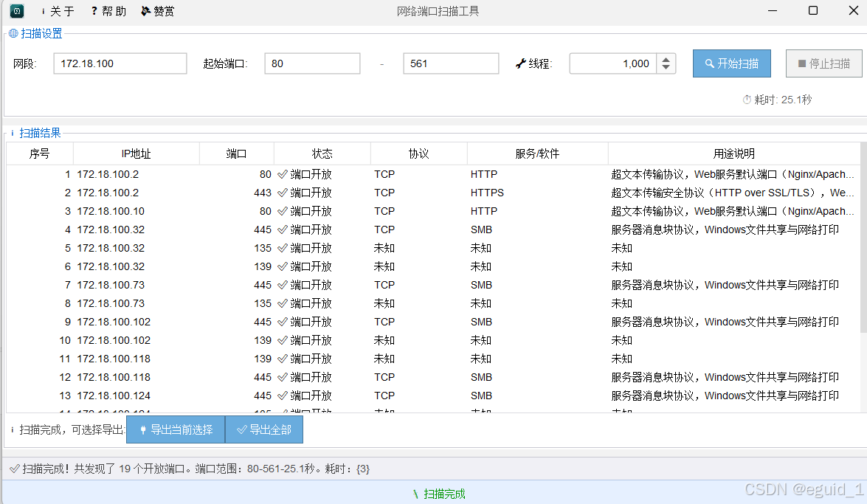Sort by the 用途说明 column header

coord(734,153)
